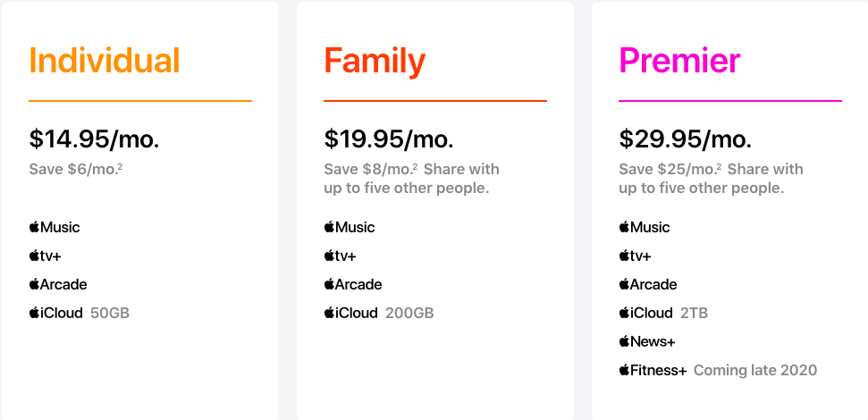Click the $14.95/mo. price
Screen dimensions: 868x420
tap(95, 139)
